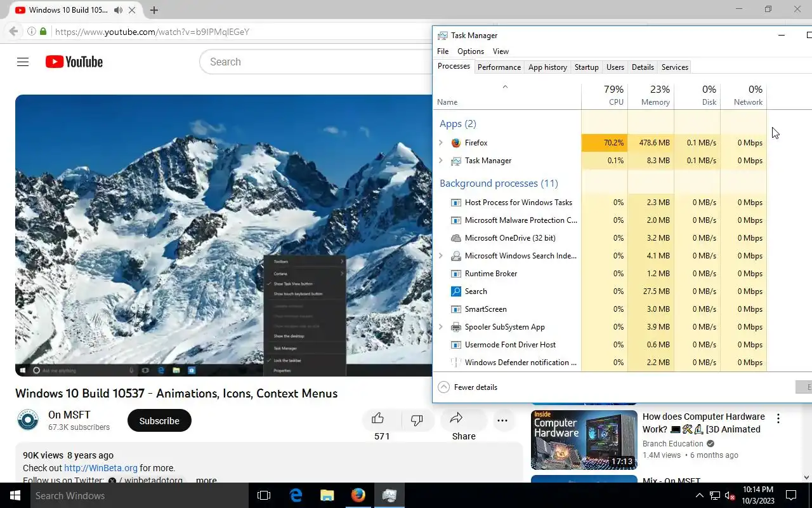Viewport: 812px width, 508px height.
Task: Dislike the video with thumbs down
Action: 417,420
